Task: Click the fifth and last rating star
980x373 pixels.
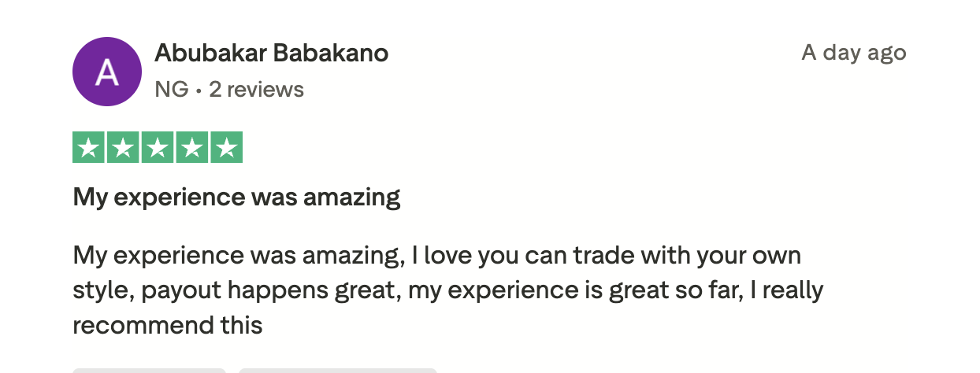Action: click(227, 148)
